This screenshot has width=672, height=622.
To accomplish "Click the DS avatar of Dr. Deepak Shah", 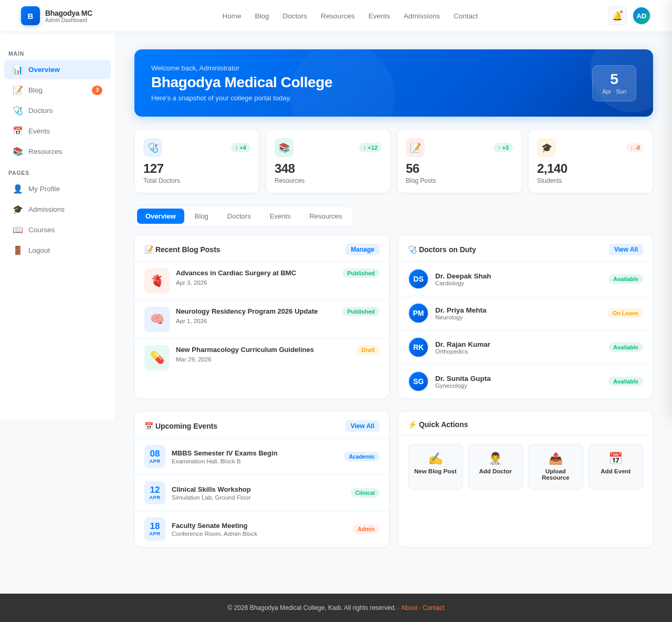I will coord(418,279).
